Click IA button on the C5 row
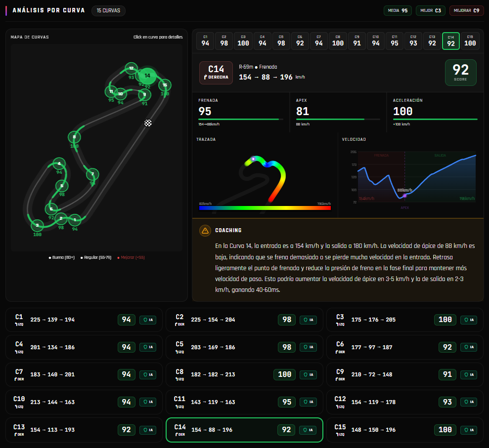 tap(308, 347)
